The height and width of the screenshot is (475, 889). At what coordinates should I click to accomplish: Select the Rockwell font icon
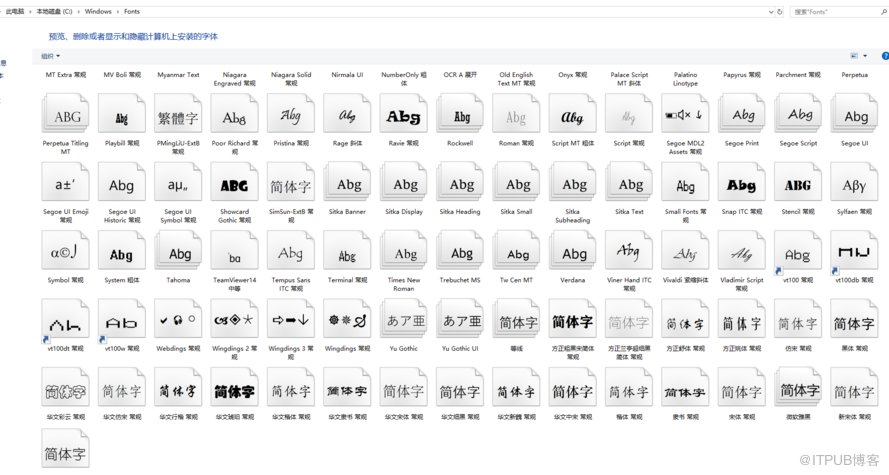click(459, 115)
